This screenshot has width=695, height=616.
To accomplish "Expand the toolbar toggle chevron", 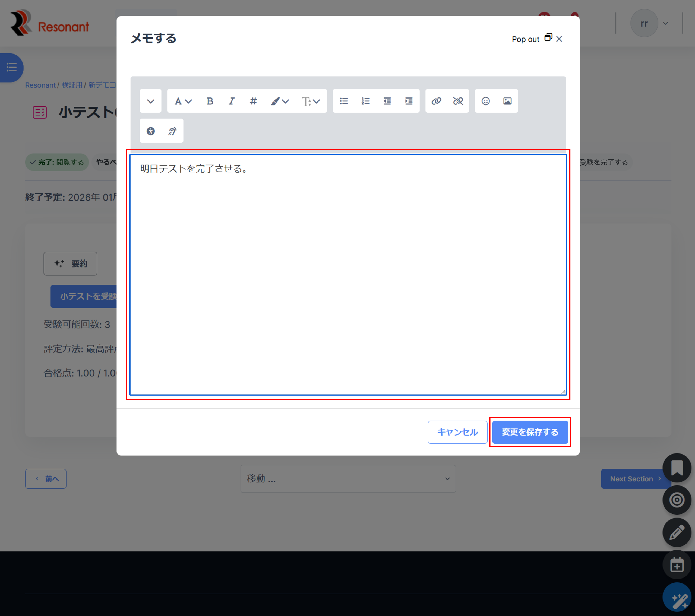I will tap(151, 101).
